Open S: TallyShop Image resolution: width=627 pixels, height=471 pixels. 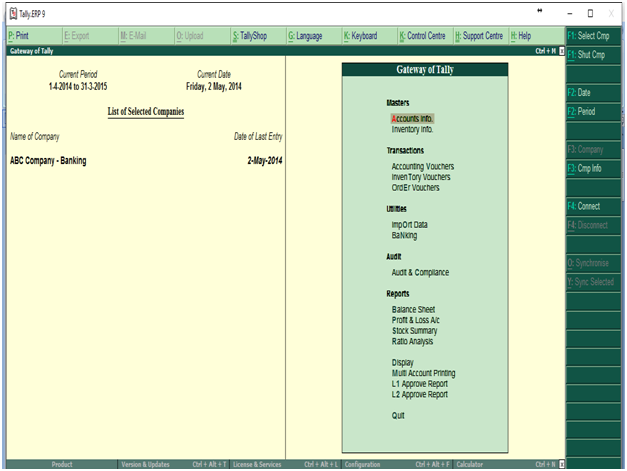[x=258, y=36]
